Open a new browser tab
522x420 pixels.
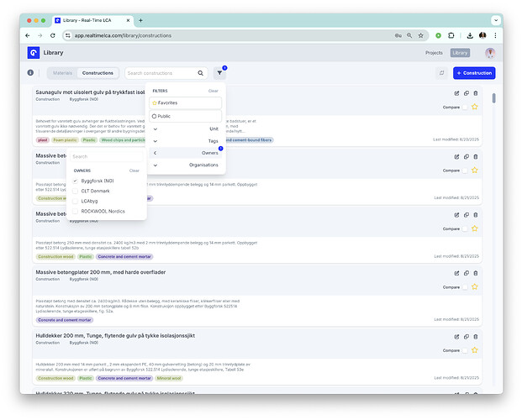pos(141,20)
